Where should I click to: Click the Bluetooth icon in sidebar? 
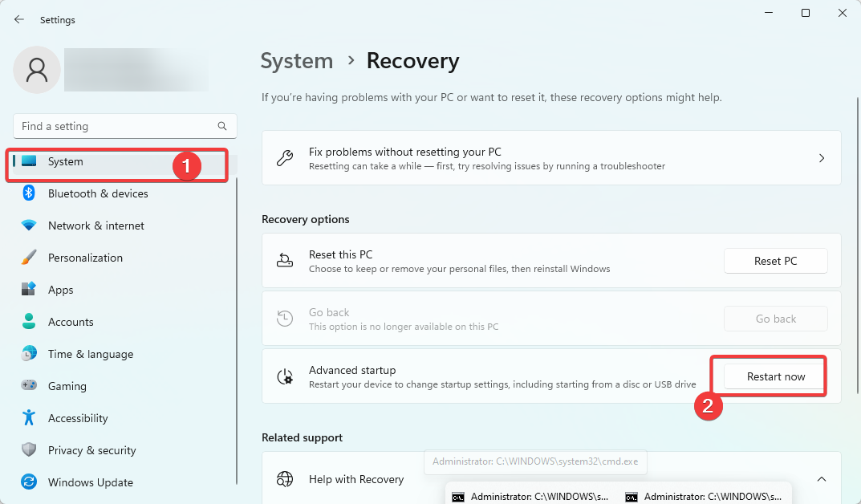coord(29,193)
